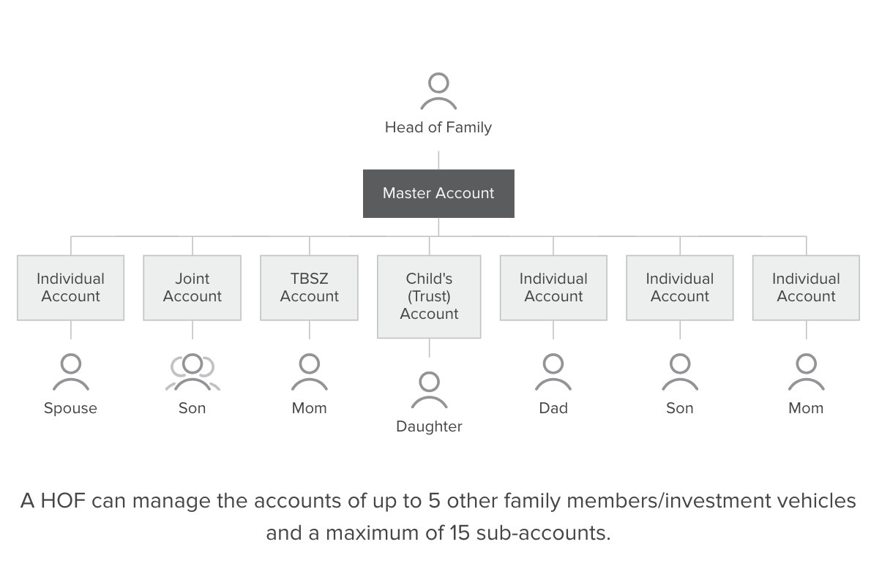Click the Daughter person icon

point(429,391)
